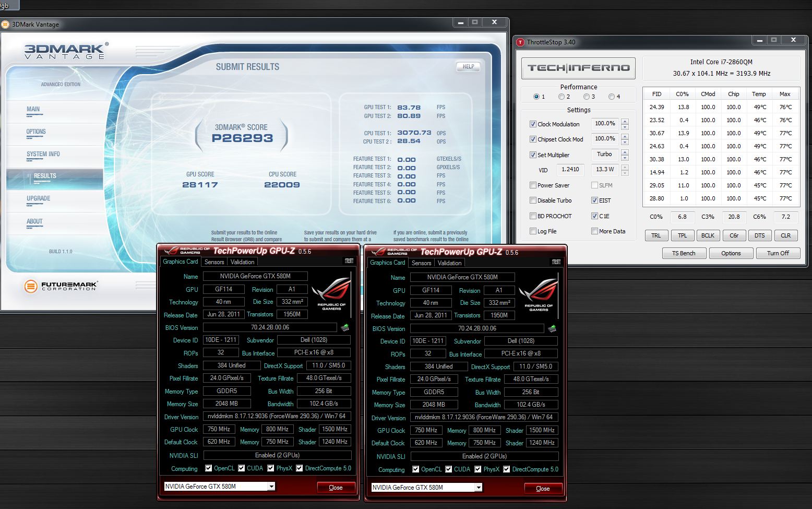Open SYSTEM INFO in 3DMark Vantage sidebar

(x=43, y=155)
